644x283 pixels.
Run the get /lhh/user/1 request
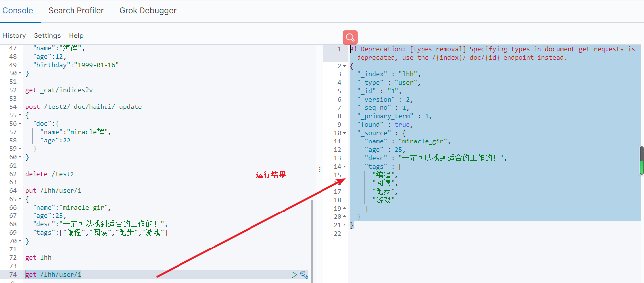[x=294, y=275]
